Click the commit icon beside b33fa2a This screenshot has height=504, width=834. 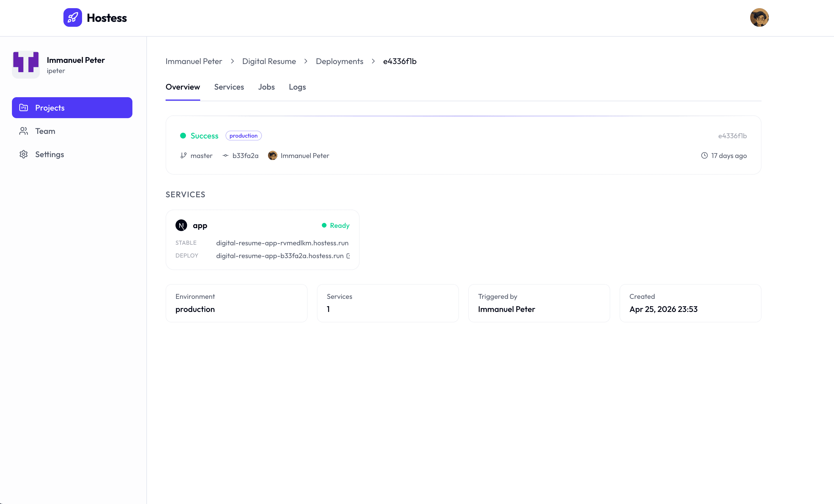(x=226, y=155)
